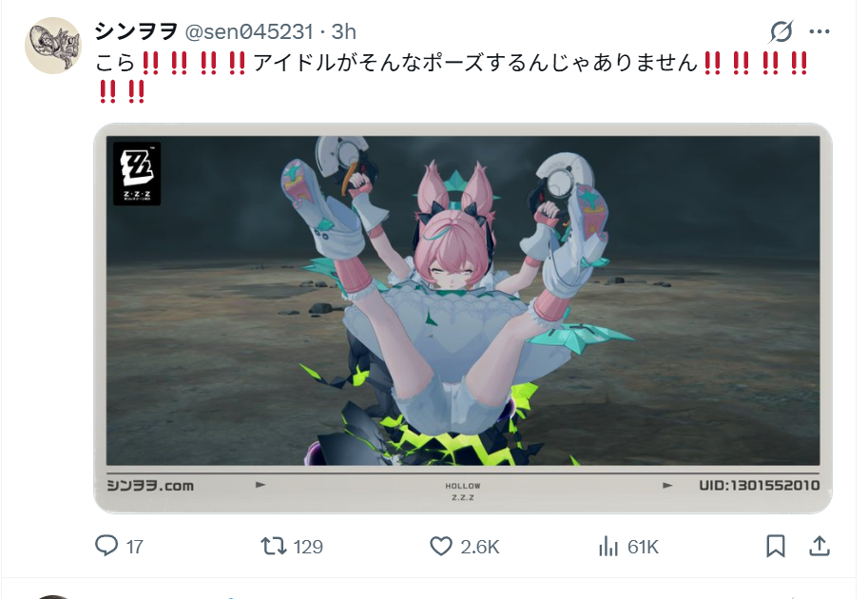Click the ZZZ logo inside the image
This screenshot has width=868, height=599.
[x=137, y=174]
